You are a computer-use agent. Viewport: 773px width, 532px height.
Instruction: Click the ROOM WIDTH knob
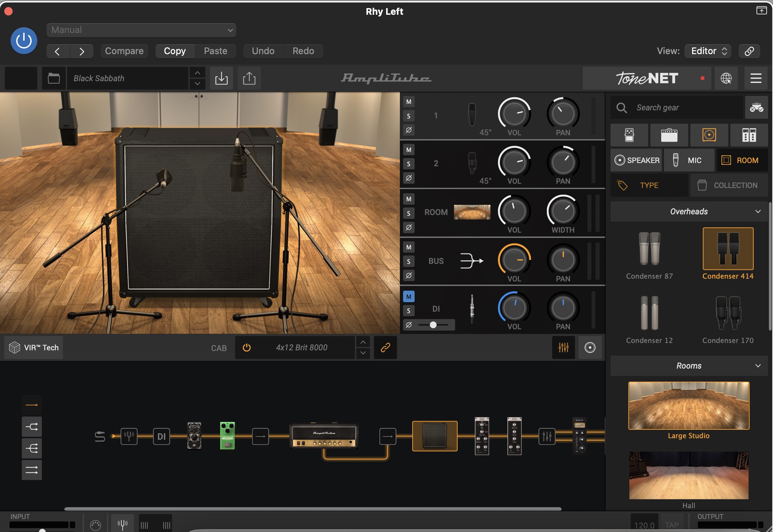(x=563, y=211)
